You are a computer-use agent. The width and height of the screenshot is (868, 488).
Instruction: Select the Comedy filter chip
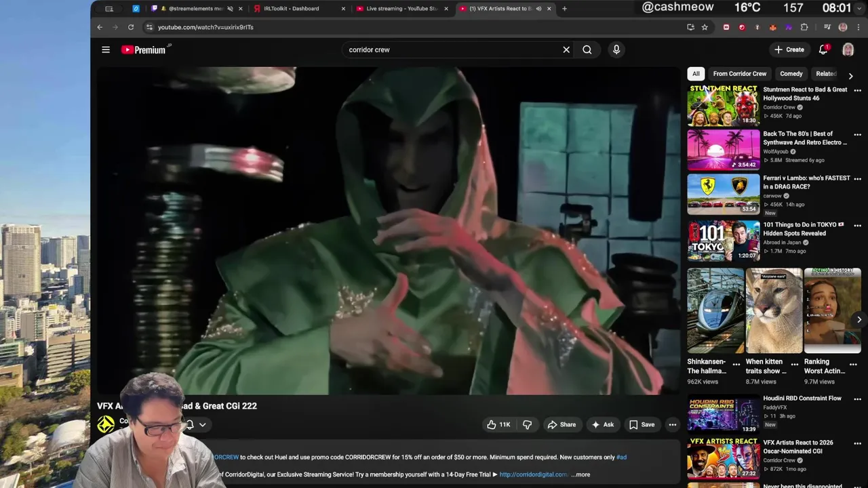tap(791, 74)
